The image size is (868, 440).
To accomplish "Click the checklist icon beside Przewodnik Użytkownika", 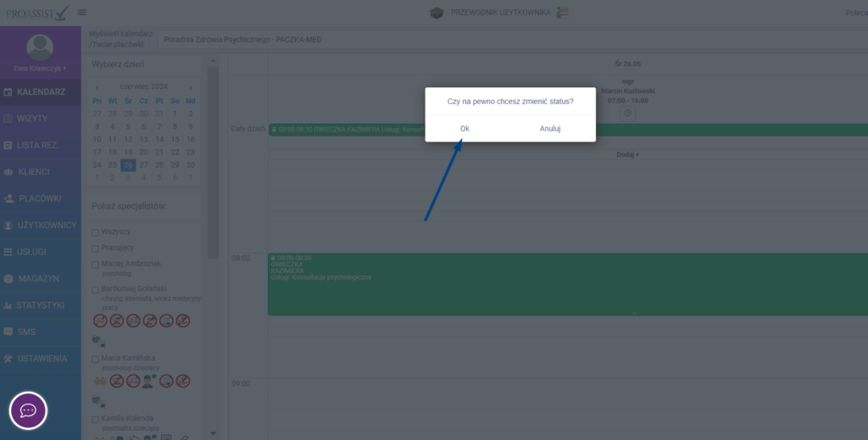I will point(563,13).
